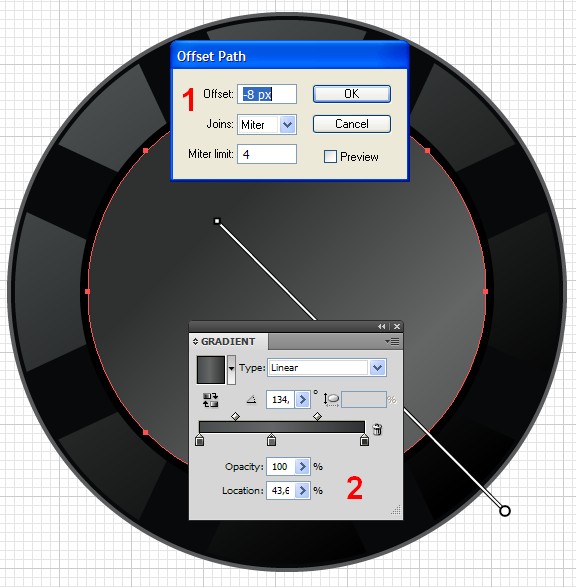Click the Cancel button
The width and height of the screenshot is (576, 587).
point(352,124)
